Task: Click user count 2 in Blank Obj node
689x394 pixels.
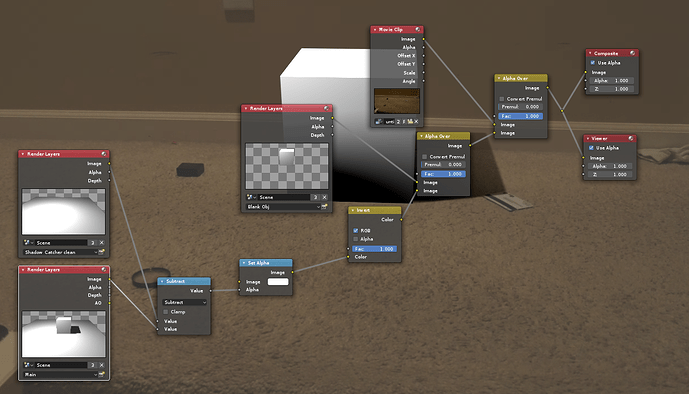Action: (x=315, y=197)
